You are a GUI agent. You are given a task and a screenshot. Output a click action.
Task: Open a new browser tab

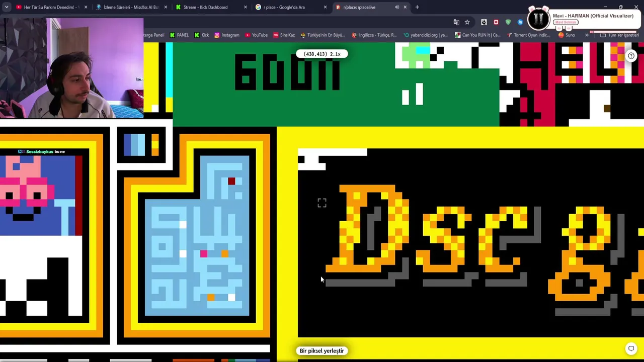[417, 7]
